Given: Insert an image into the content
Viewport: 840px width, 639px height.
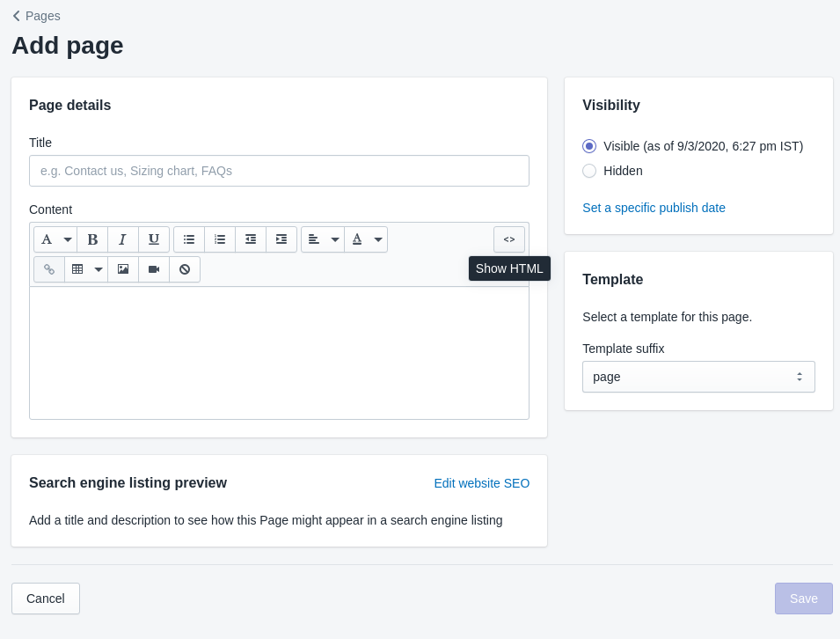Looking at the screenshot, I should 122,268.
